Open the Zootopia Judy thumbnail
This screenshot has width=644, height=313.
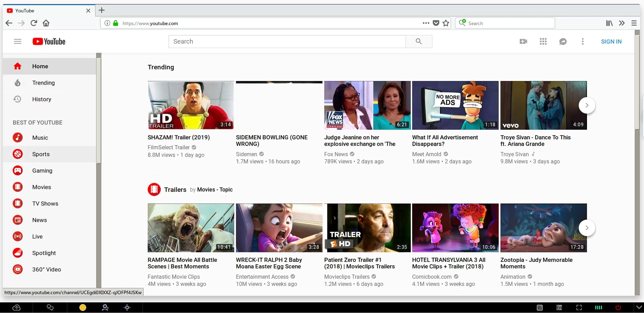click(x=544, y=228)
